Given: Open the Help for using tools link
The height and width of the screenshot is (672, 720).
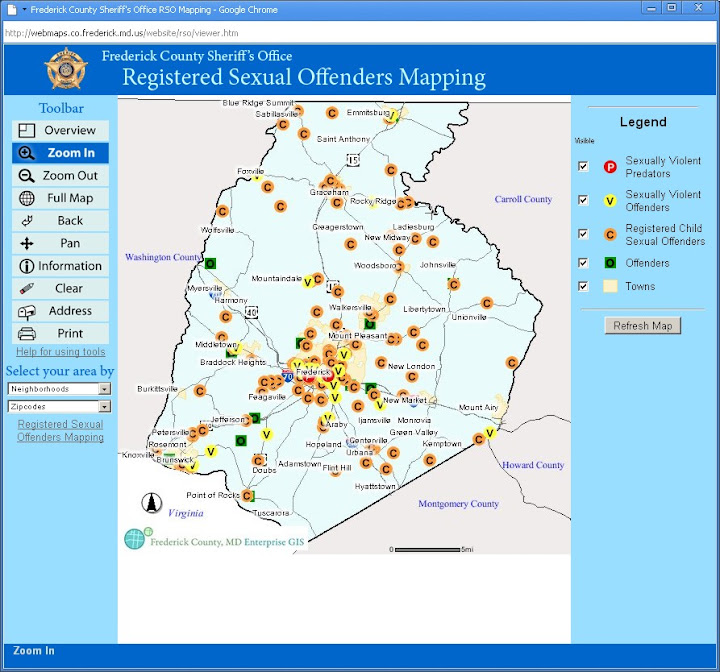Looking at the screenshot, I should click(60, 352).
